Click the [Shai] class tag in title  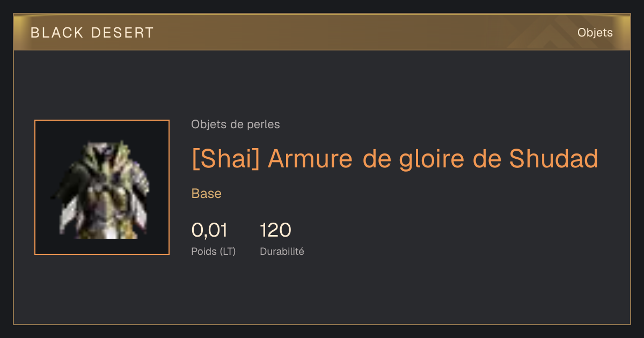coord(225,159)
